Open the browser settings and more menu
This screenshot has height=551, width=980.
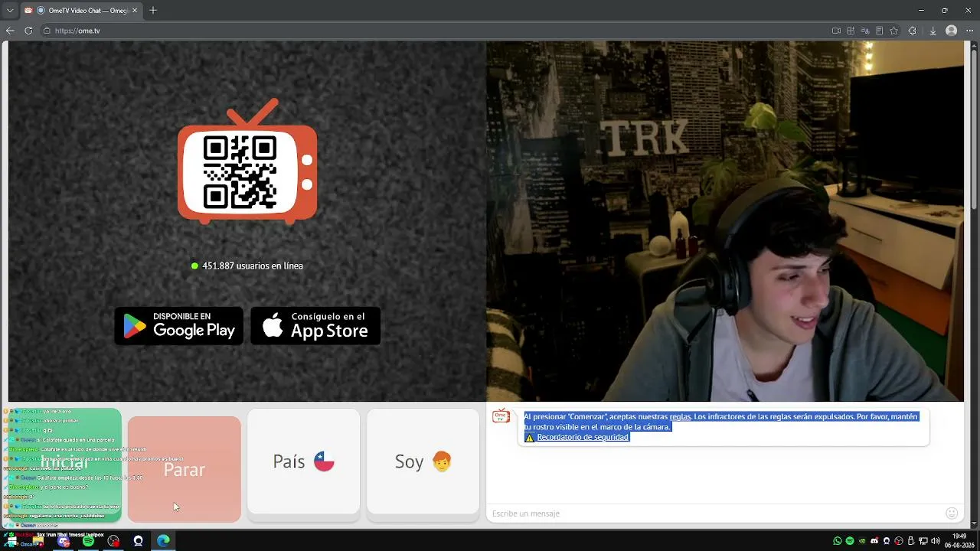click(x=970, y=31)
